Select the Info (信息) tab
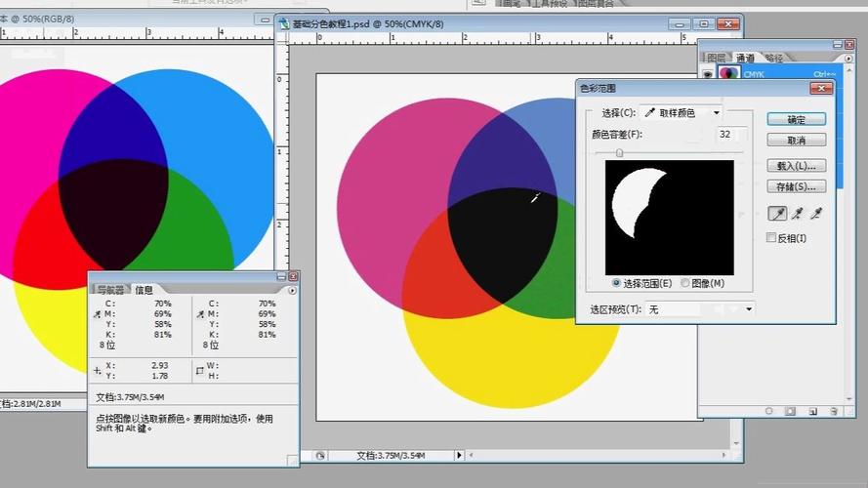Viewport: 868px width, 488px height. tap(144, 289)
